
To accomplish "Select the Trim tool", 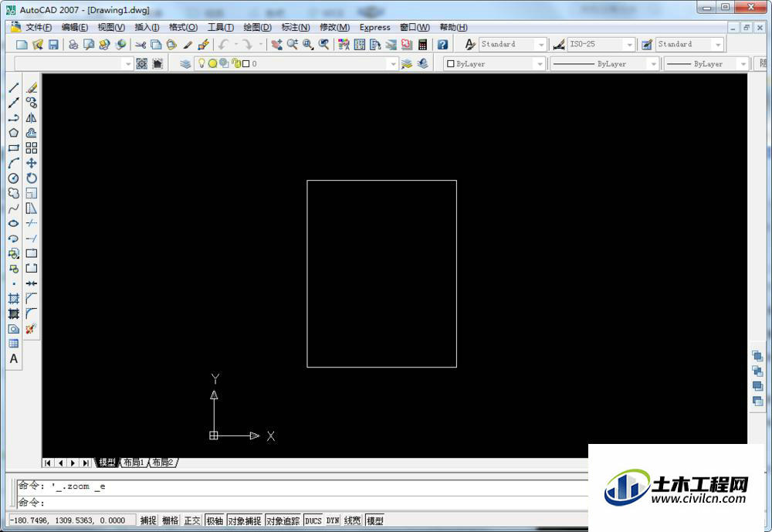I will [32, 223].
